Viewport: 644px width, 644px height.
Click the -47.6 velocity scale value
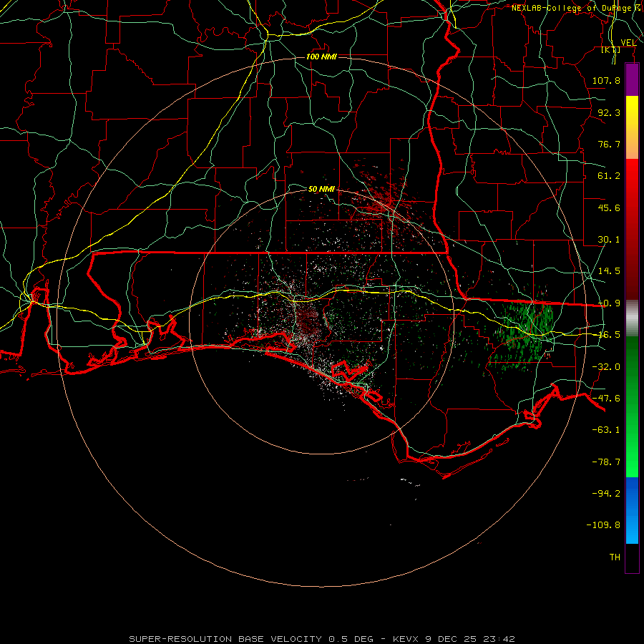(x=606, y=399)
